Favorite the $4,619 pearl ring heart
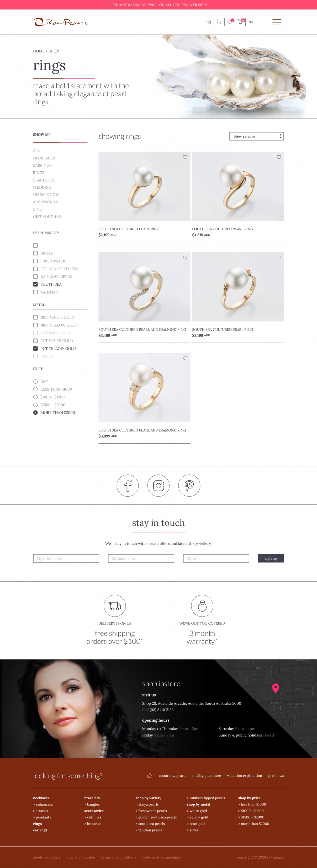 click(x=279, y=157)
